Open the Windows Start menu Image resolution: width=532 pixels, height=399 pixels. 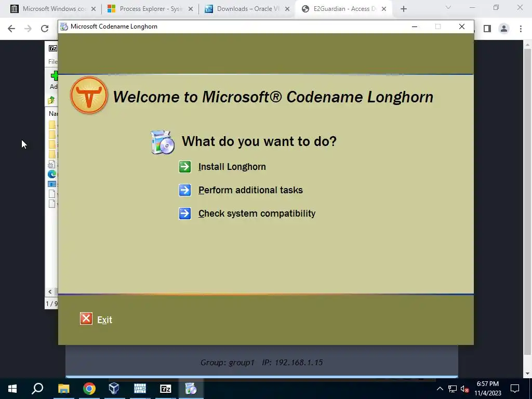pos(12,389)
